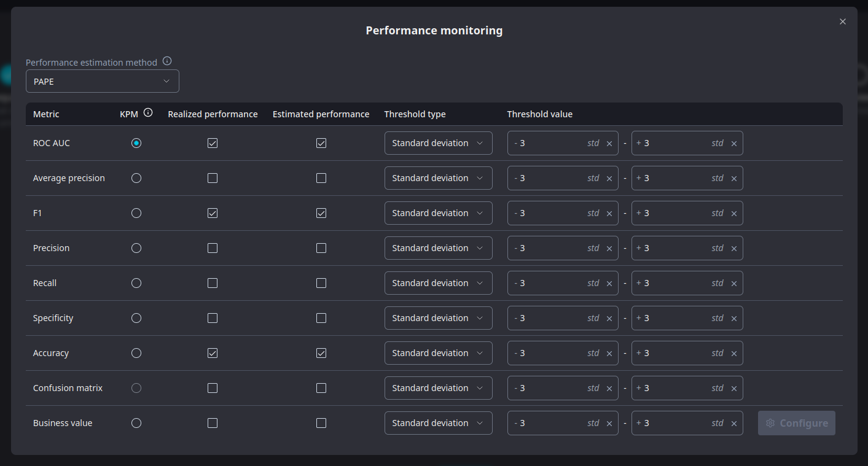Select Precision as the KPM
The image size is (868, 466).
(136, 248)
